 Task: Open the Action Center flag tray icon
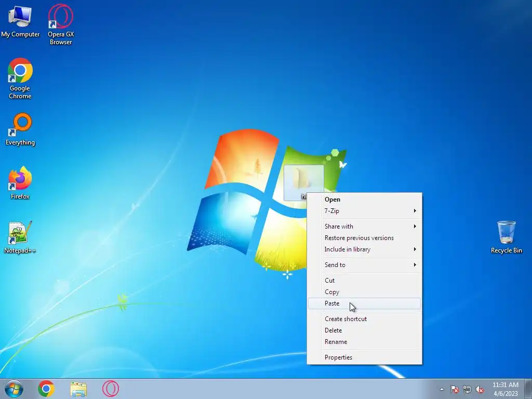pyautogui.click(x=454, y=389)
